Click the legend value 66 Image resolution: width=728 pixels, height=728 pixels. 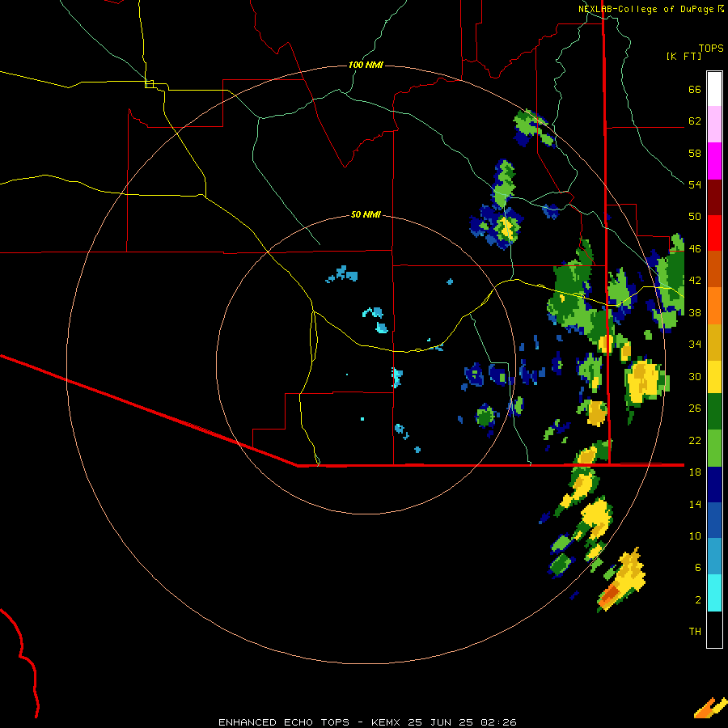tap(695, 90)
